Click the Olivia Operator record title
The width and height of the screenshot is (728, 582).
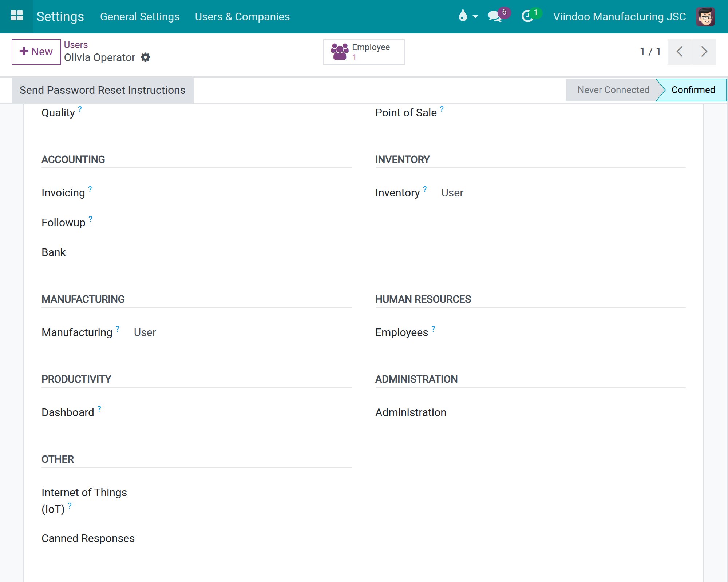pyautogui.click(x=99, y=57)
